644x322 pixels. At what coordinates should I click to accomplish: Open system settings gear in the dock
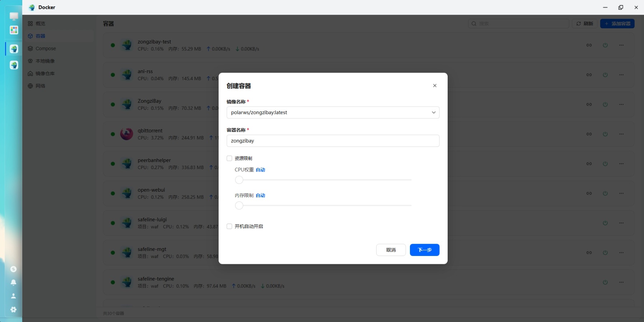tap(14, 309)
